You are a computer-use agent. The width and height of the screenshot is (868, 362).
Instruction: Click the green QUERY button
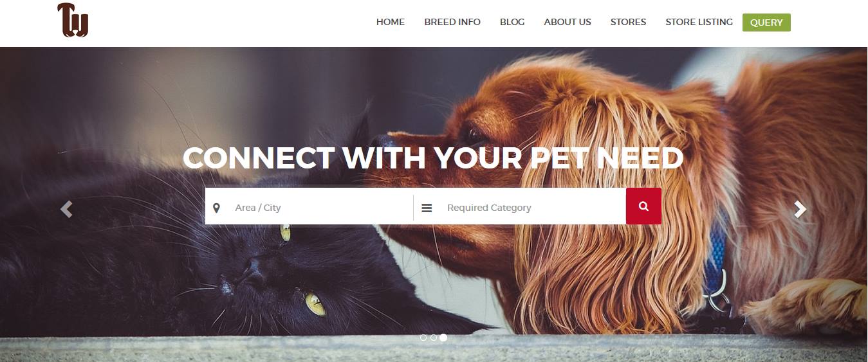(x=766, y=23)
